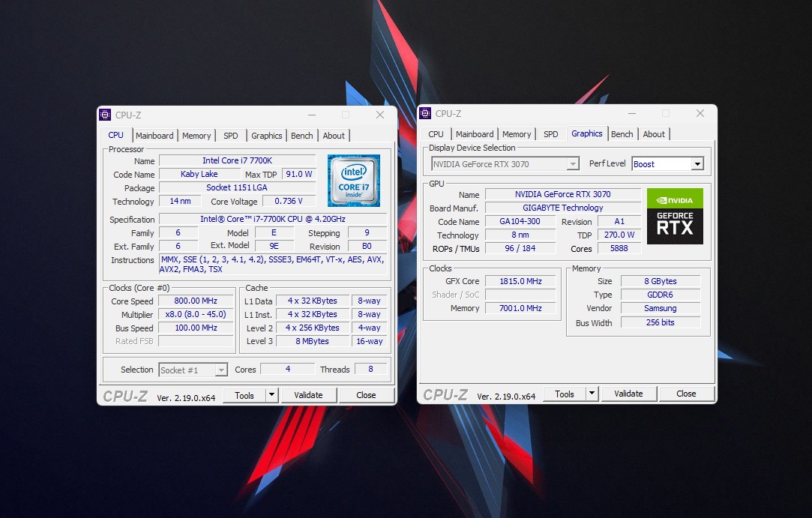The width and height of the screenshot is (812, 518).
Task: Click the Bus Speed value '100.00 MHz'
Action: point(196,328)
